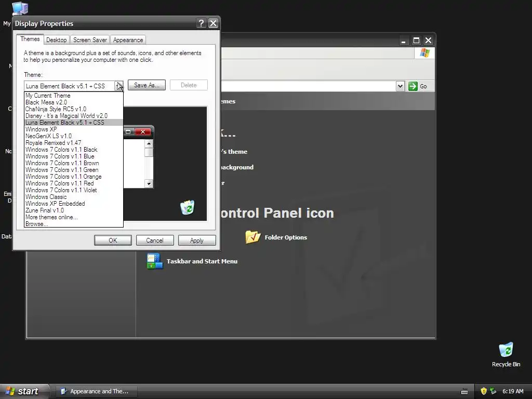Choose Windows XP Embedded theme
Screen dimensions: 532x399
[74, 204]
